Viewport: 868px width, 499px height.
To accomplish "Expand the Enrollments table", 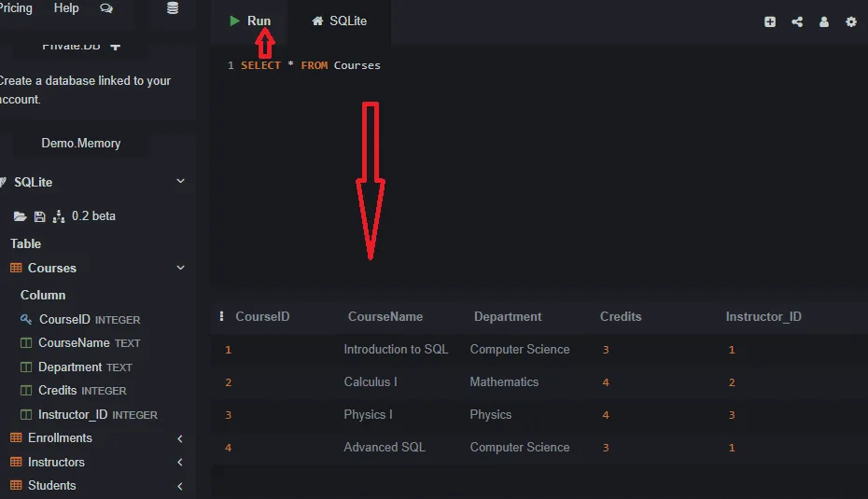I will coord(180,438).
